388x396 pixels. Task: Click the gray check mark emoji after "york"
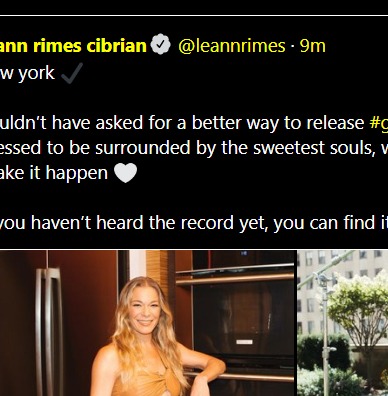(x=72, y=73)
